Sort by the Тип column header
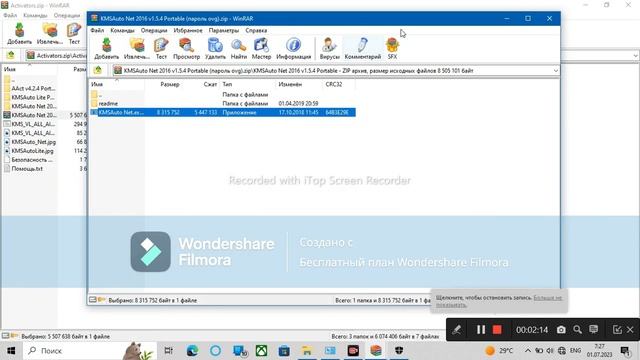Viewport: 640px width, 360px height. pos(248,84)
